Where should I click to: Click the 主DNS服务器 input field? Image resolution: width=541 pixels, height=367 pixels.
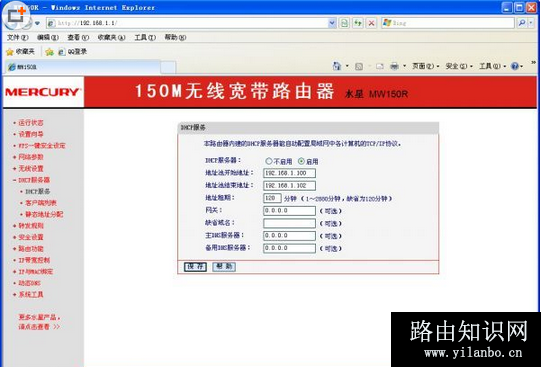point(289,236)
